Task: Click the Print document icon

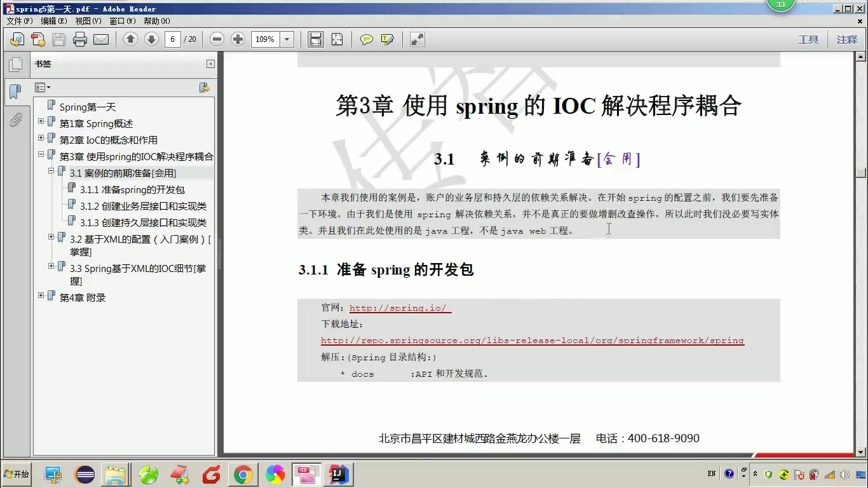Action: point(80,39)
